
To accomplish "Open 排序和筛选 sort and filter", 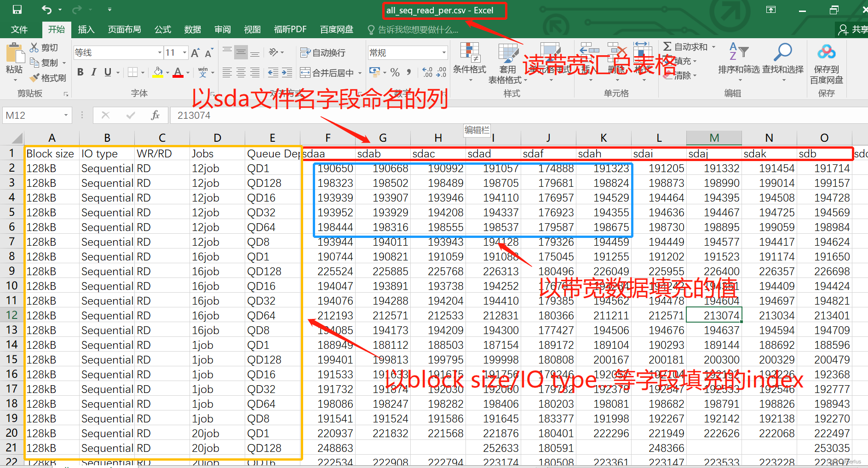I will [739, 62].
